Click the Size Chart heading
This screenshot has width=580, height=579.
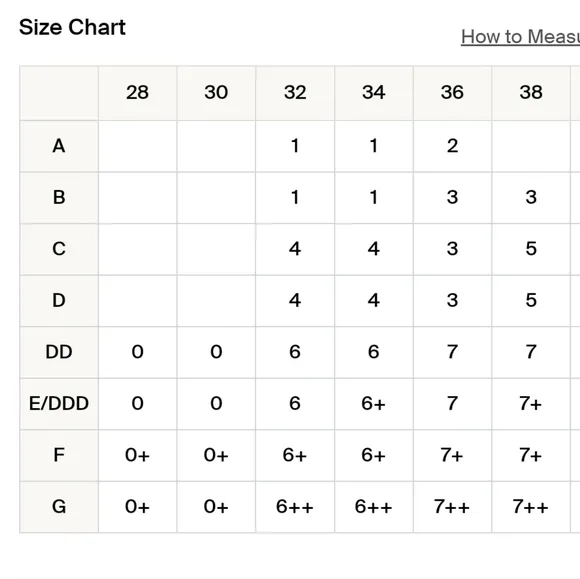click(x=72, y=27)
